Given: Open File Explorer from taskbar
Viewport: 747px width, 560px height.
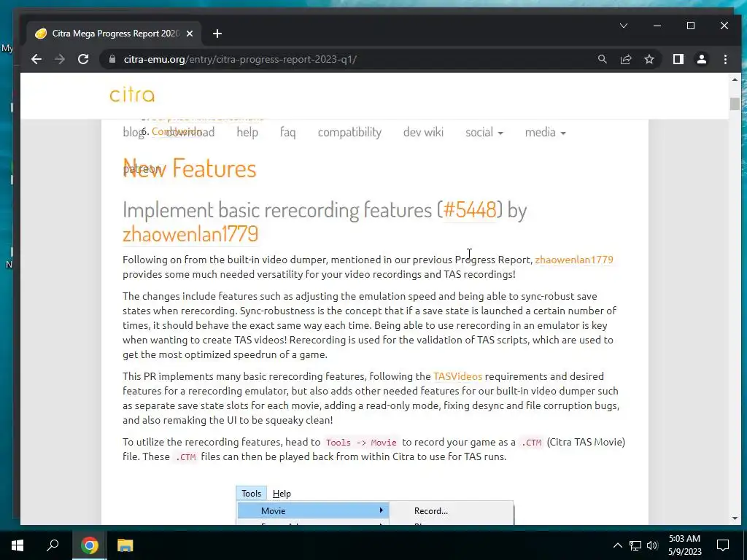Looking at the screenshot, I should tap(125, 545).
